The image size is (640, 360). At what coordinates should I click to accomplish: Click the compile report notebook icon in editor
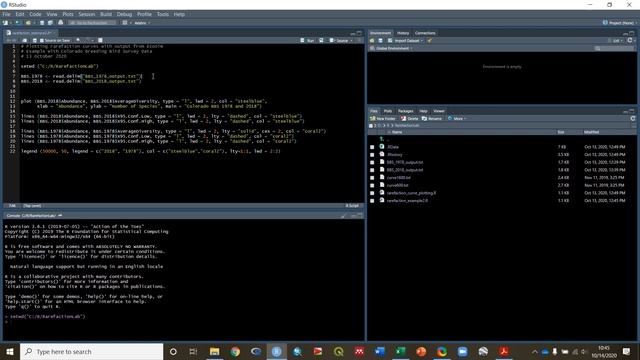[100, 40]
